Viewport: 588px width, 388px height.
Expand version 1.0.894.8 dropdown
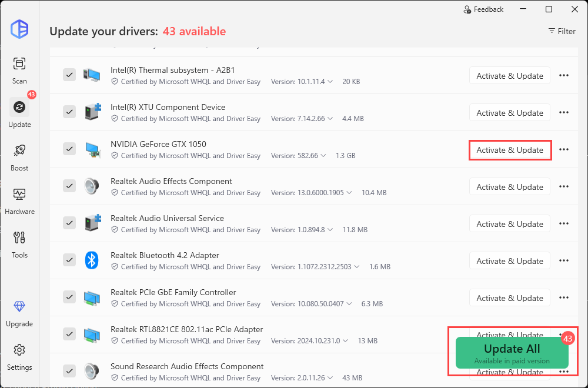[x=330, y=229]
